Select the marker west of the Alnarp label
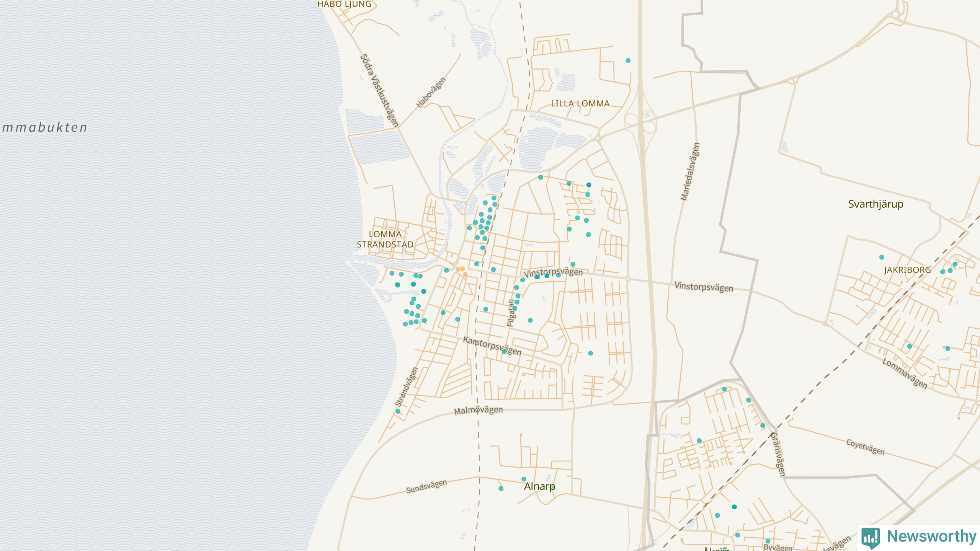The width and height of the screenshot is (980, 551). coord(501,488)
